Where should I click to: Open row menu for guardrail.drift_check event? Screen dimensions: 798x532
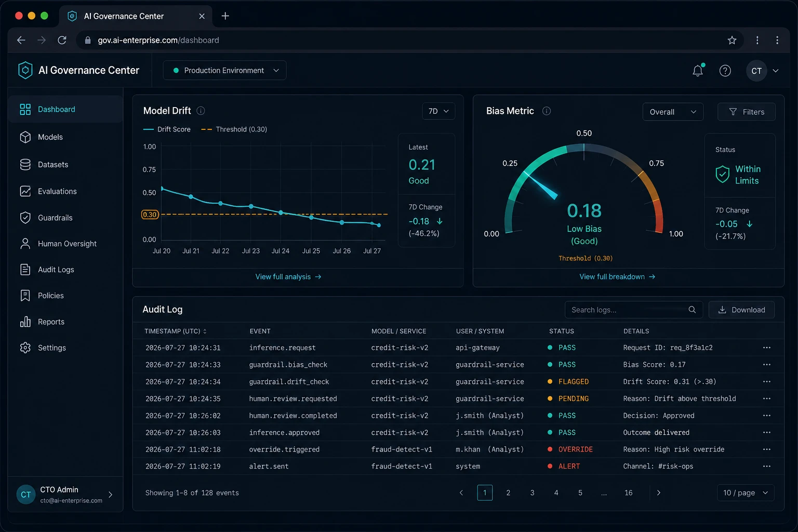coord(767,382)
